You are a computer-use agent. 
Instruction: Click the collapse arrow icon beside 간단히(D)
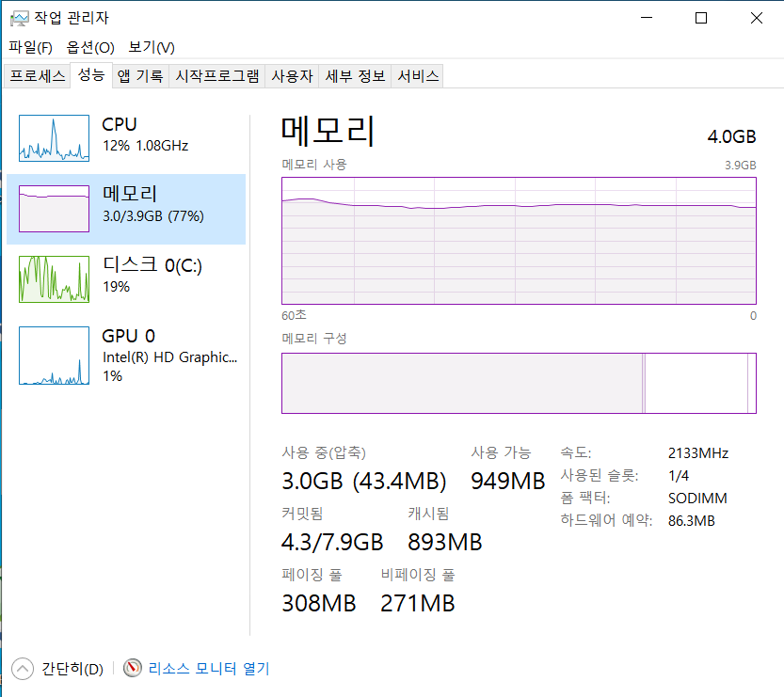coord(23,669)
